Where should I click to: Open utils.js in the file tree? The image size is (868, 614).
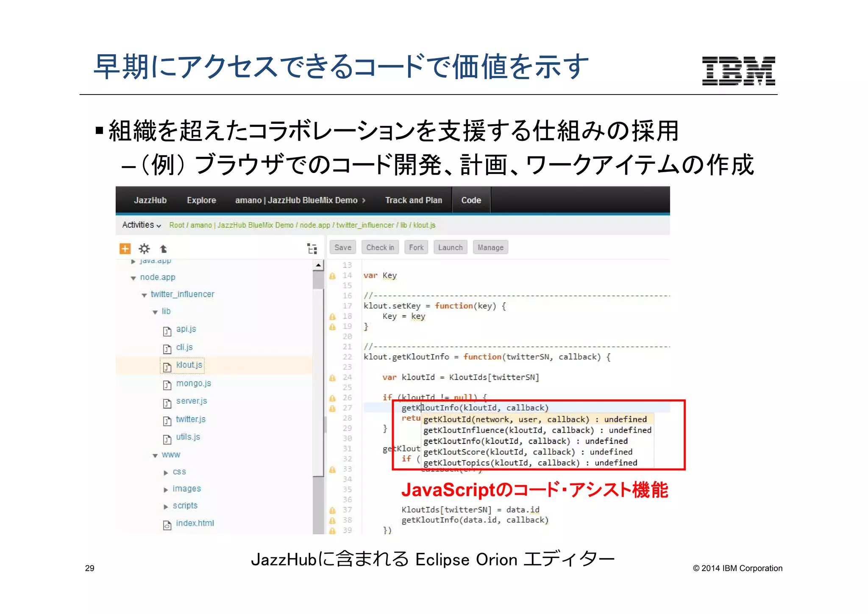[x=188, y=437]
